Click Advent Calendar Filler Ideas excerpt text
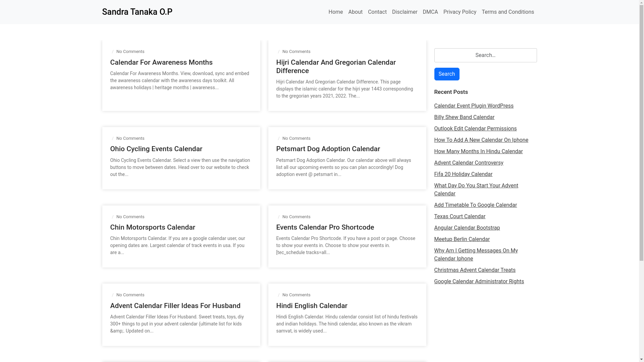Screen dimensions: 644x362 pos(177,324)
